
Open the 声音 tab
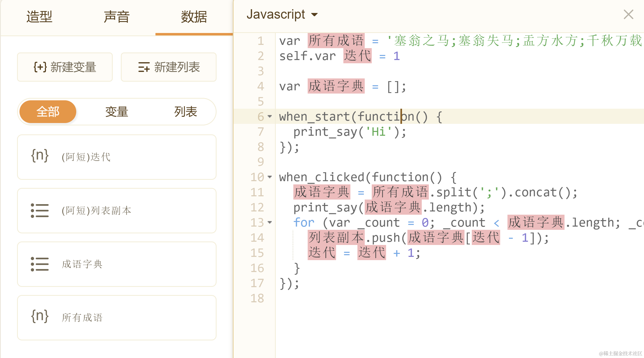click(117, 17)
